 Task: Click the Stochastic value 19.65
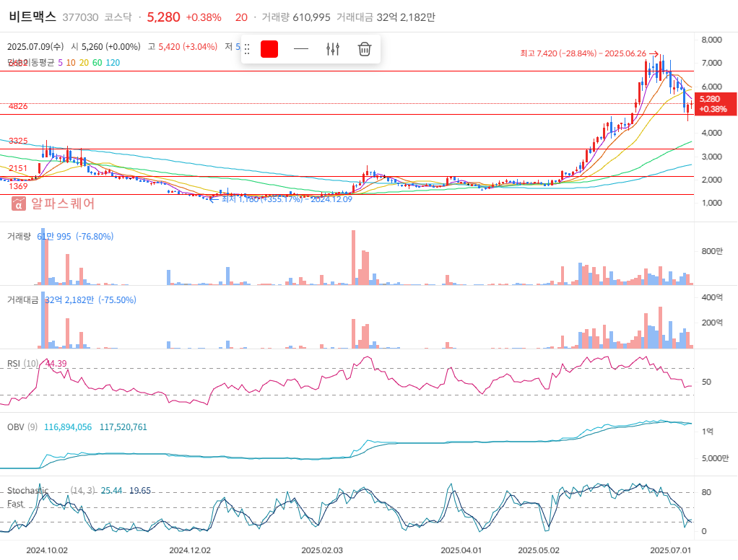140,491
